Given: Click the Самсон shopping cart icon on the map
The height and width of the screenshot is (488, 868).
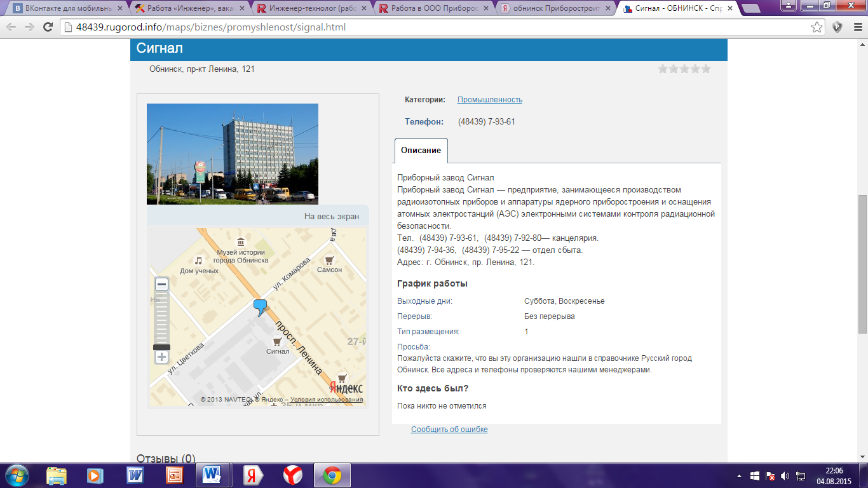Looking at the screenshot, I should point(329,259).
